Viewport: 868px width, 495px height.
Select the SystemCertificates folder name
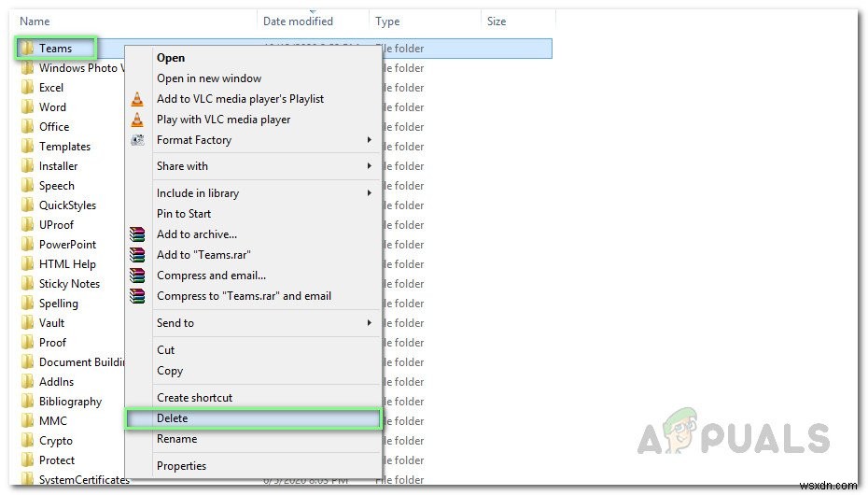pyautogui.click(x=84, y=479)
